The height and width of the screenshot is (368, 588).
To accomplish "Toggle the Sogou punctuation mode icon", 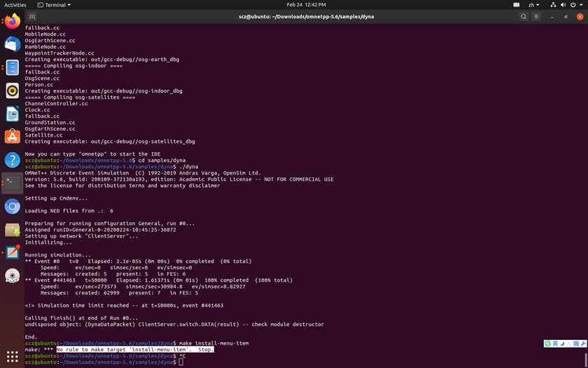I will click(x=569, y=343).
